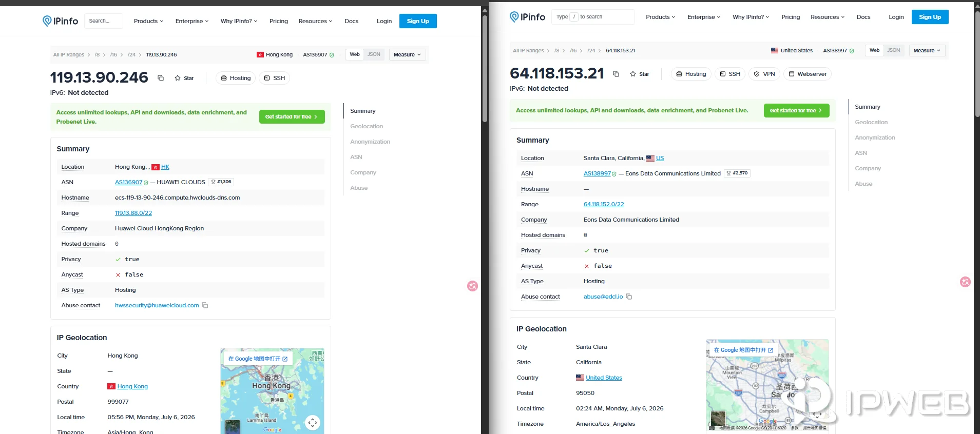Viewport: 980px width, 434px height.
Task: Click left window search input field
Action: pyautogui.click(x=103, y=21)
